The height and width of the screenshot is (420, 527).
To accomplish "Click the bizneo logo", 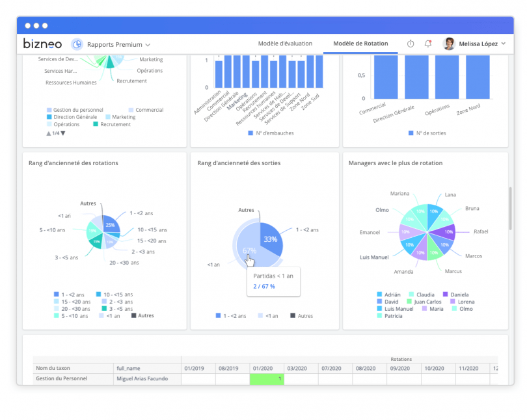I will pos(41,44).
